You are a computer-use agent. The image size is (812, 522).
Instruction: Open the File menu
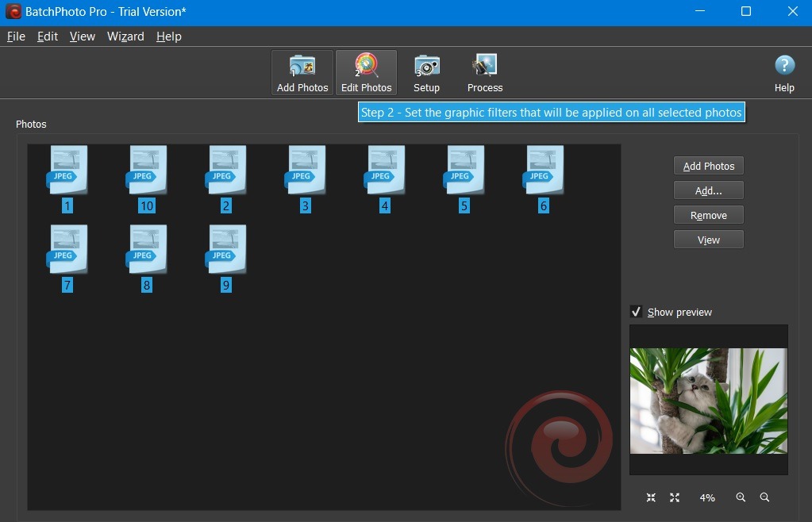[x=15, y=36]
